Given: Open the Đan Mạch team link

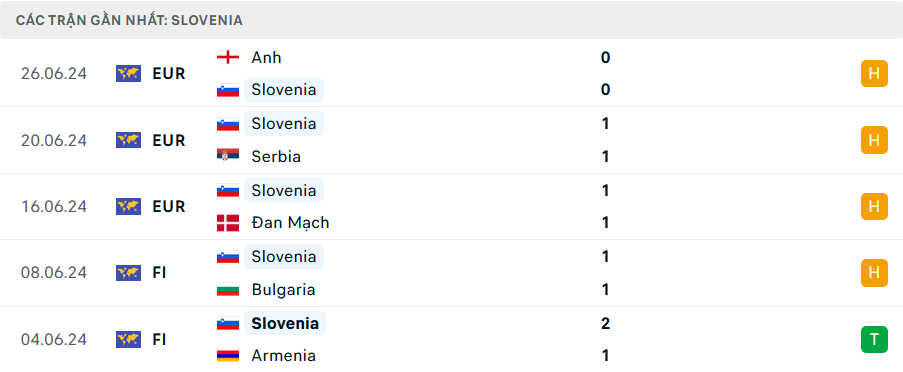Looking at the screenshot, I should tap(290, 222).
